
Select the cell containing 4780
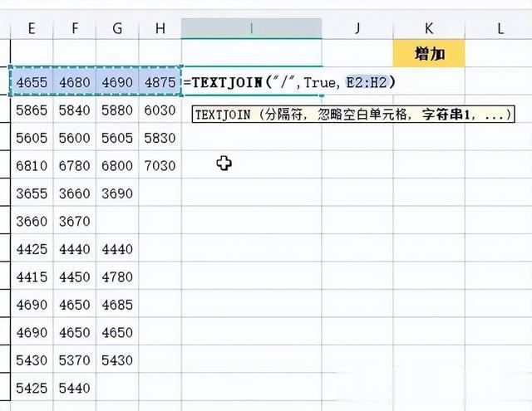(117, 276)
